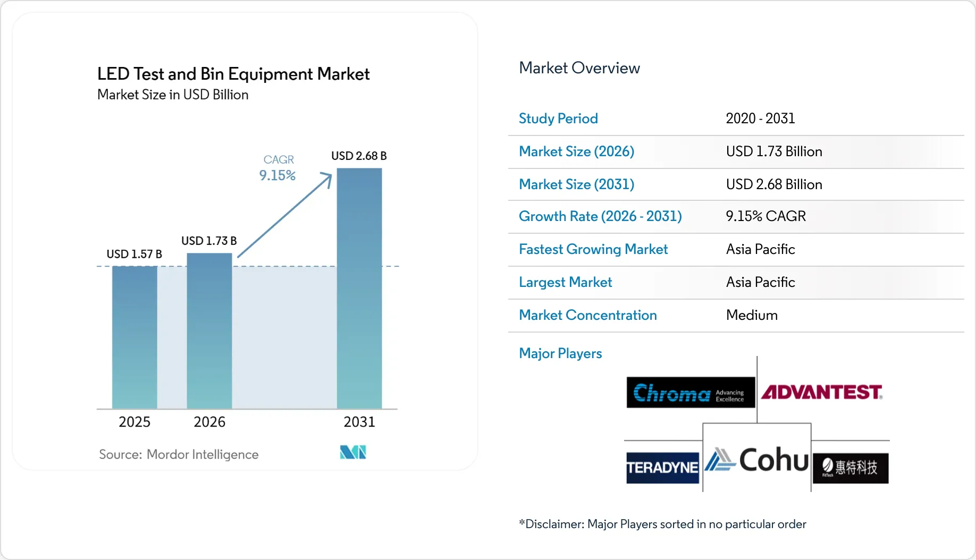Click the Cohu logo
Screen dimensions: 976x560
click(757, 459)
